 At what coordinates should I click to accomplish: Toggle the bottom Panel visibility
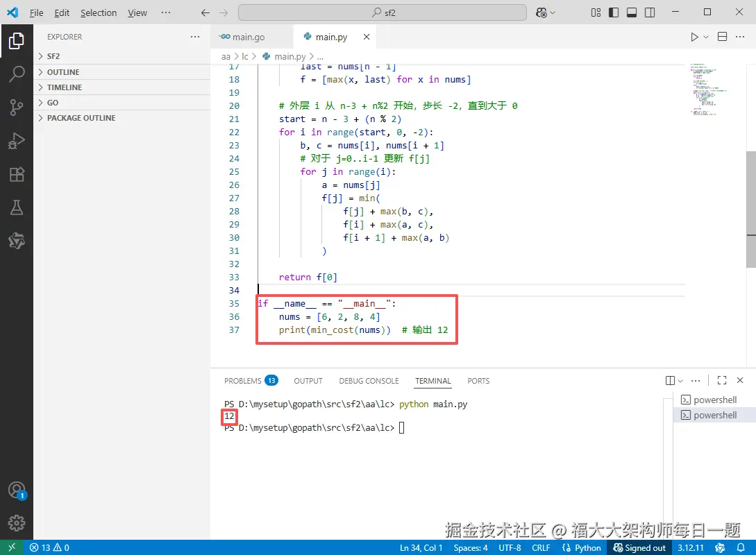632,12
